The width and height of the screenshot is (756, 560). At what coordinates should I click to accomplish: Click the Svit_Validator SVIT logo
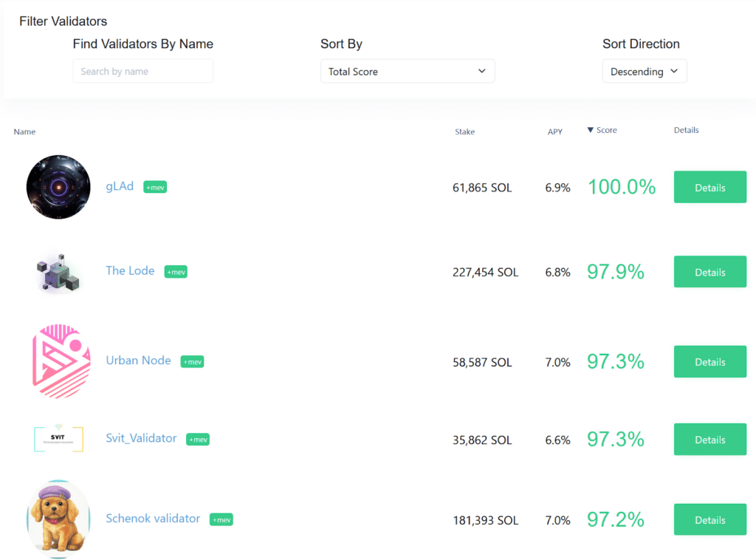pyautogui.click(x=58, y=438)
